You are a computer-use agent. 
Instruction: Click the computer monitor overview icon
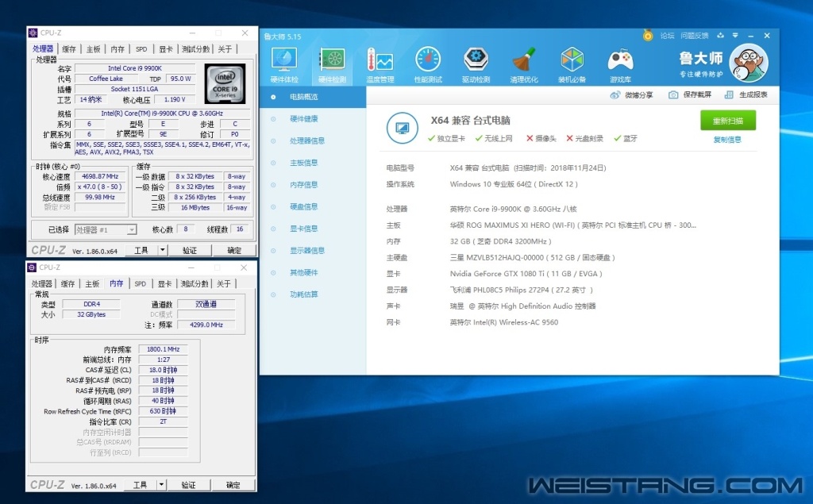click(402, 128)
